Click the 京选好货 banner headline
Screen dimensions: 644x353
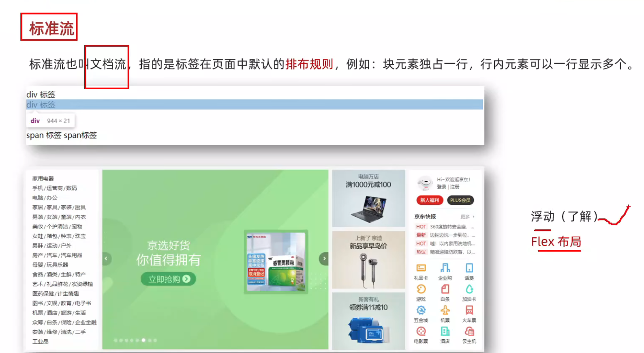click(x=168, y=245)
